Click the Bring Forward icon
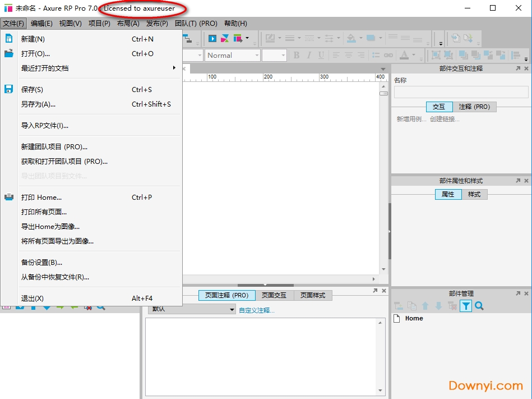 (x=488, y=55)
